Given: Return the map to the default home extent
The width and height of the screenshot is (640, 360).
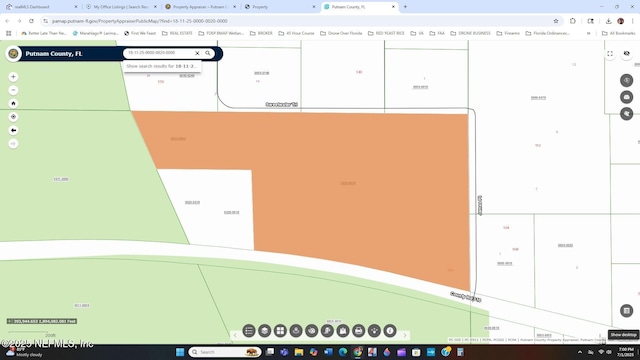Looking at the screenshot, I should pos(13,104).
